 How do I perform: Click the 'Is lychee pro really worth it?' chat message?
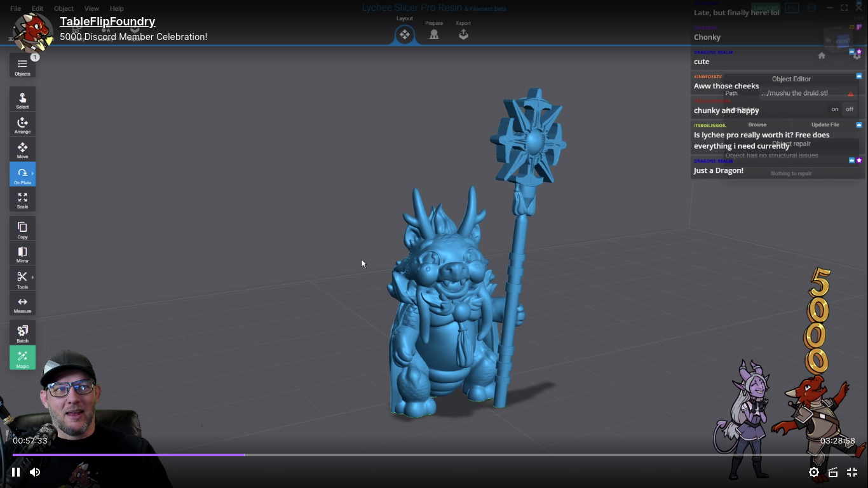point(761,140)
